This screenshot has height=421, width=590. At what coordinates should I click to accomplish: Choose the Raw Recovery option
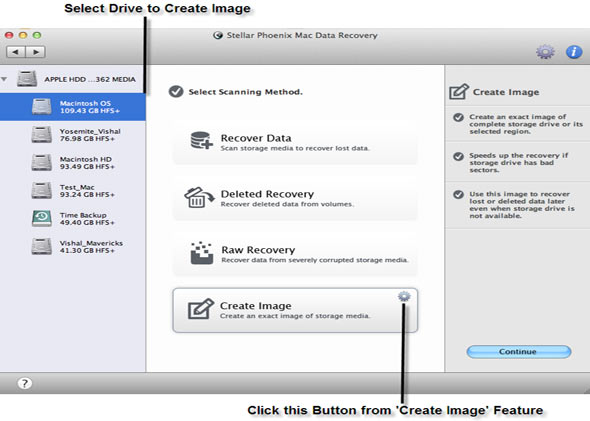coord(295,254)
